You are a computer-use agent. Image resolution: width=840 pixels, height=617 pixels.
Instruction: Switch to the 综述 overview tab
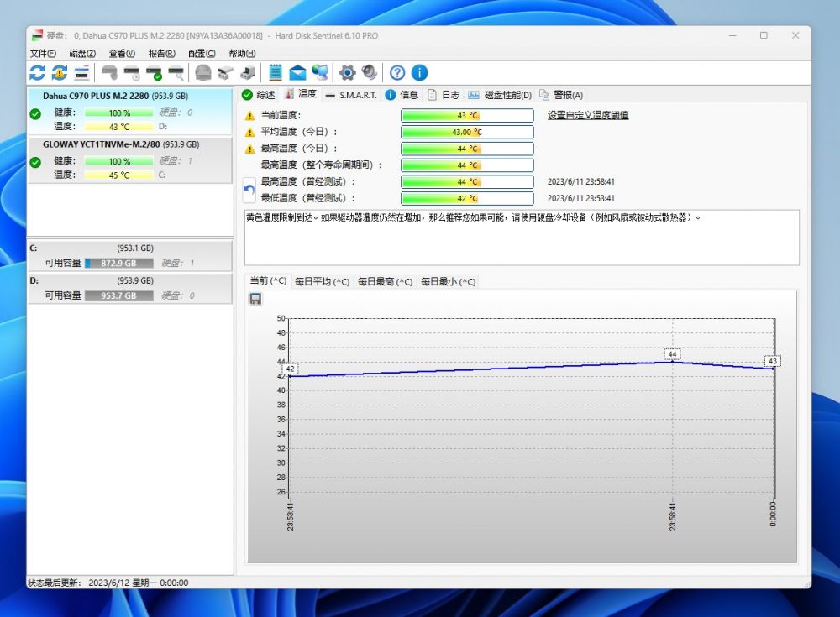259,95
